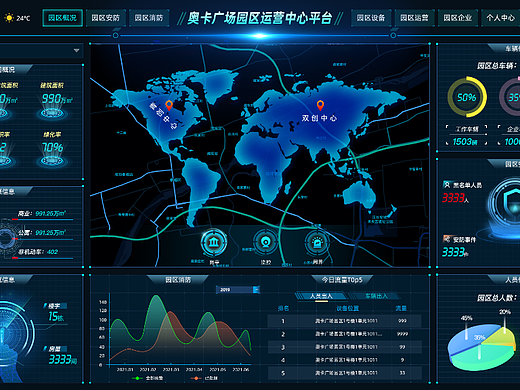This screenshot has height=390, width=520.
Task: Select the 车辆出入 tab
Action: (x=376, y=296)
